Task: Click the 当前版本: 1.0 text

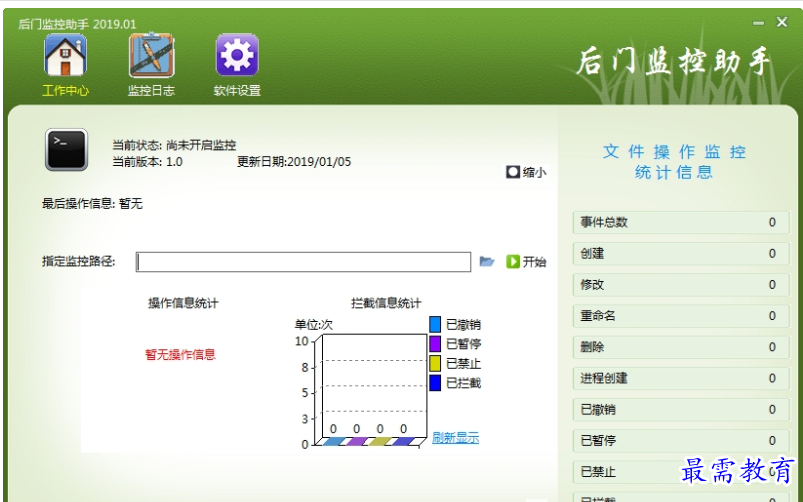Action: (147, 162)
